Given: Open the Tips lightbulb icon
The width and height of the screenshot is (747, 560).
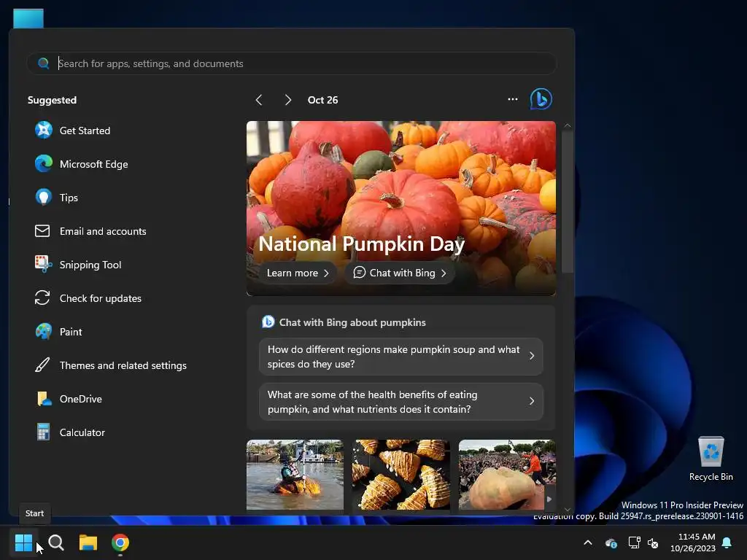Looking at the screenshot, I should point(43,197).
